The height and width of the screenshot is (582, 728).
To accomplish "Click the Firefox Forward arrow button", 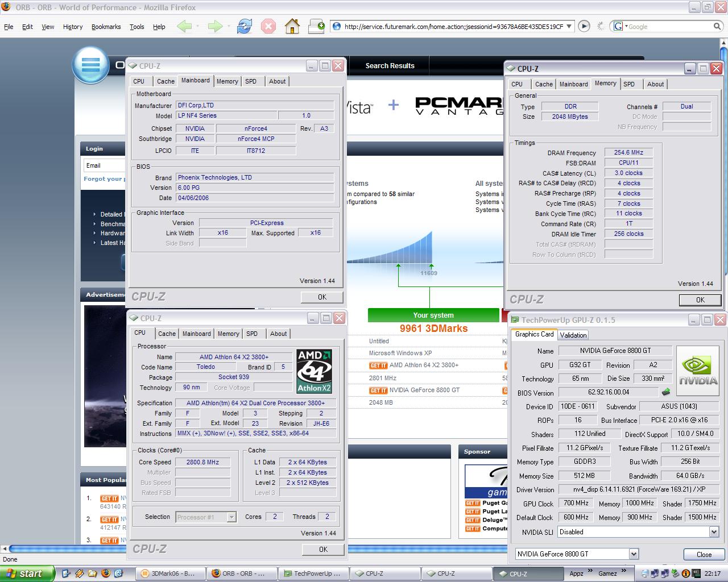I will point(215,26).
